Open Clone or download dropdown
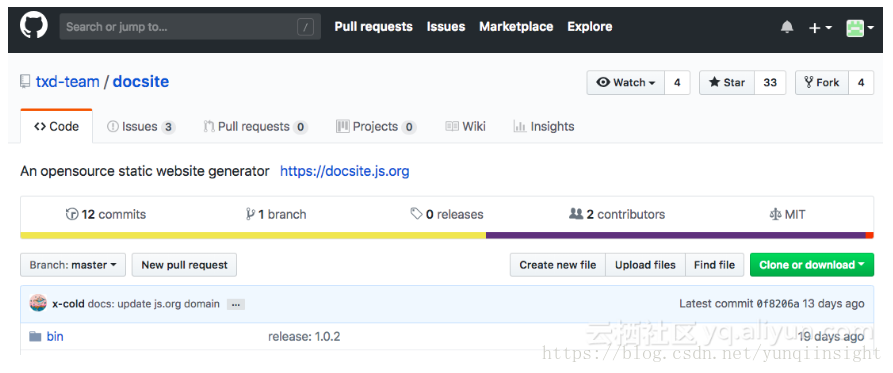The image size is (893, 373). click(x=812, y=265)
